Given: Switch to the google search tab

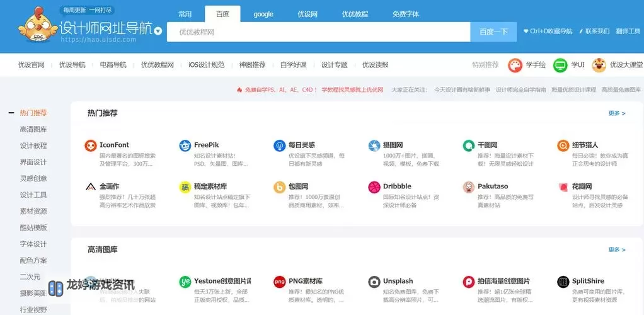Looking at the screenshot, I should coord(263,14).
